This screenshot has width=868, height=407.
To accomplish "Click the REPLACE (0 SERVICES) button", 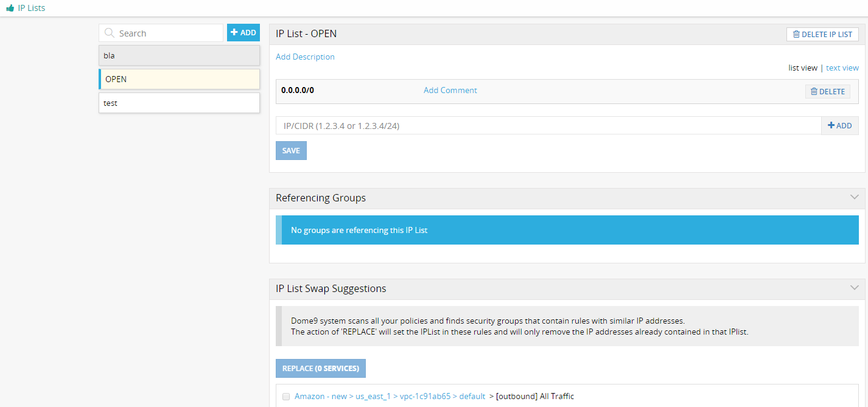I will tap(321, 369).
